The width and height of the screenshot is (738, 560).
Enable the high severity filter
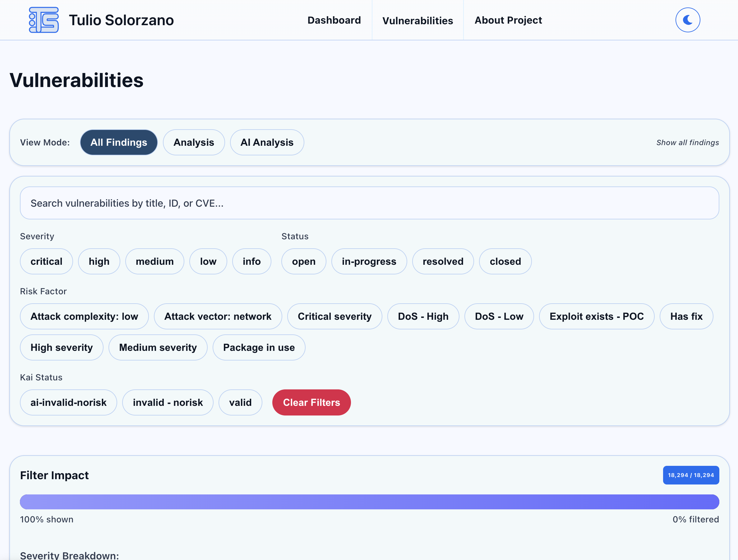pyautogui.click(x=99, y=261)
